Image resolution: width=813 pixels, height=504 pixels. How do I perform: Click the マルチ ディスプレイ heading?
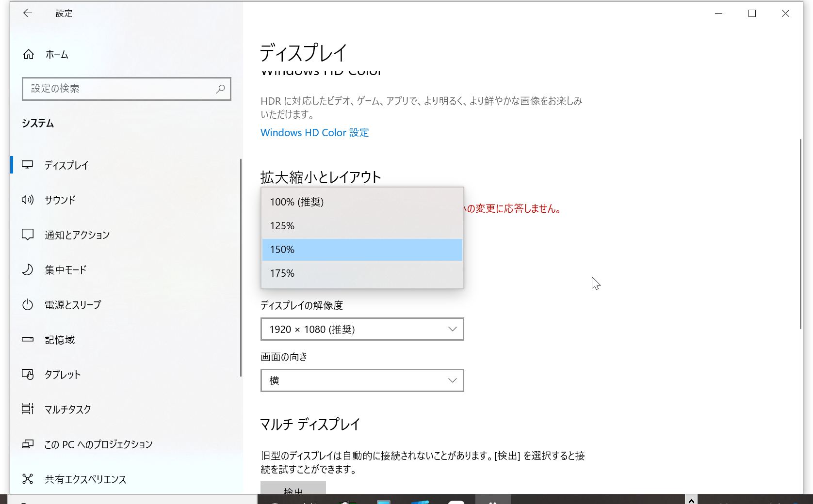310,425
